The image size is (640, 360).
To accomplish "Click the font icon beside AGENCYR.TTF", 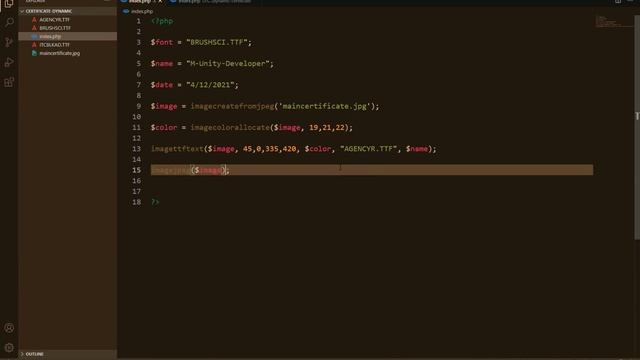I will tap(34, 20).
